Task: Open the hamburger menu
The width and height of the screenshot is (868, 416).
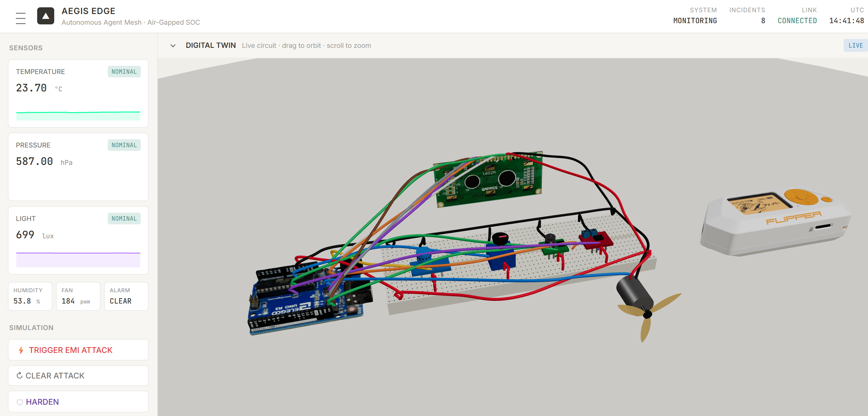Action: (x=20, y=18)
